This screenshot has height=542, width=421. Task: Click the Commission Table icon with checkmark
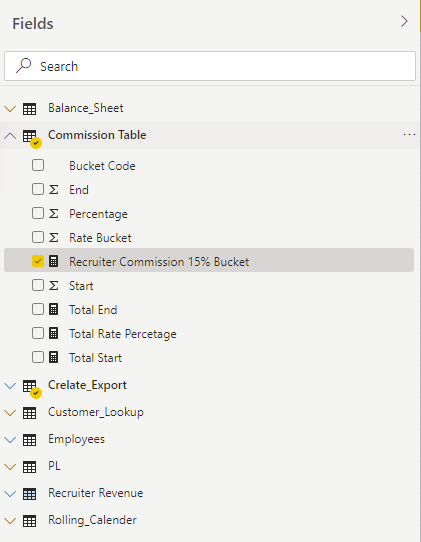32,139
